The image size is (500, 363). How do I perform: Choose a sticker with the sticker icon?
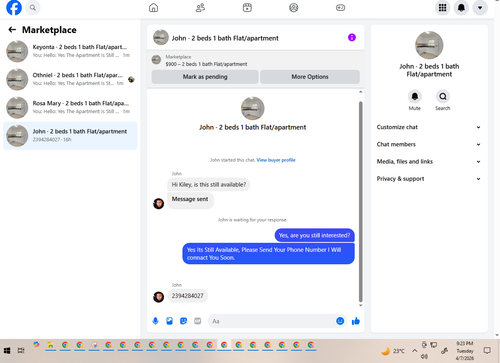pos(183,321)
